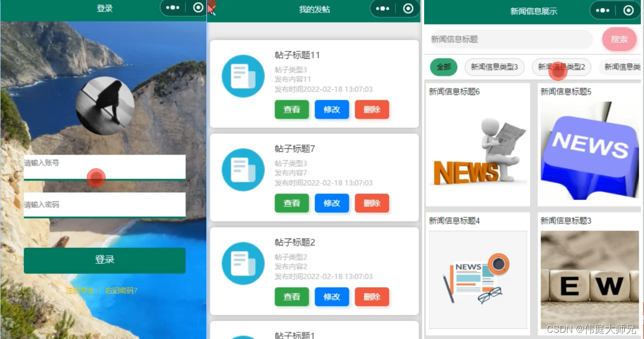Screen dimensions: 644x339
Task: Click the pink 搜索 search button
Action: pos(619,40)
